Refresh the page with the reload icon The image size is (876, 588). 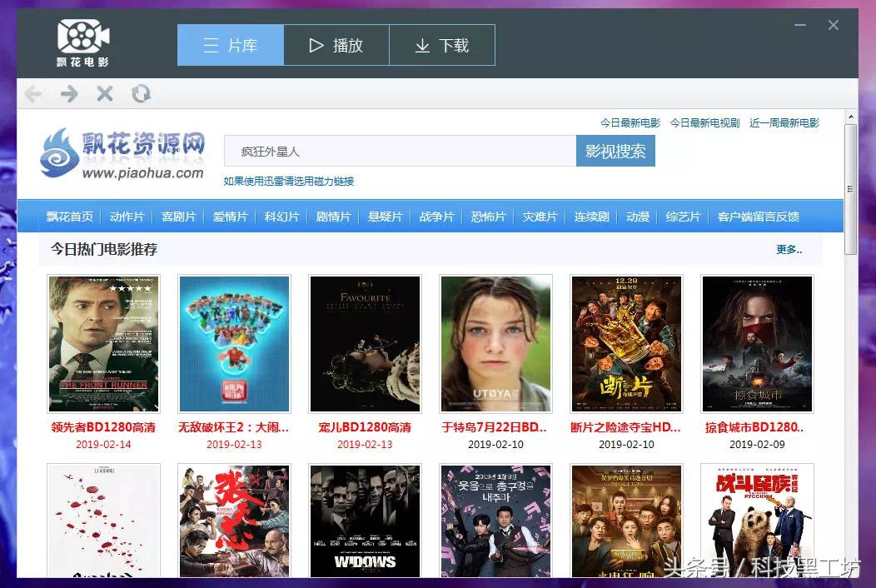(141, 94)
